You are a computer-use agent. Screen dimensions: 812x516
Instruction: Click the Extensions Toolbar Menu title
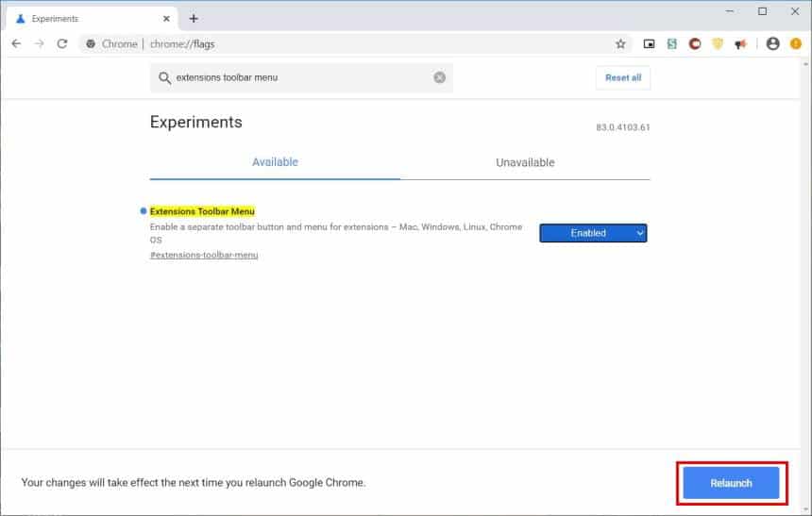[202, 211]
